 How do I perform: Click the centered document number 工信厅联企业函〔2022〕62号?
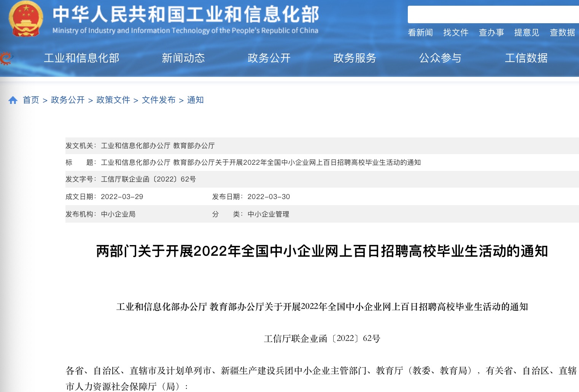click(x=322, y=339)
